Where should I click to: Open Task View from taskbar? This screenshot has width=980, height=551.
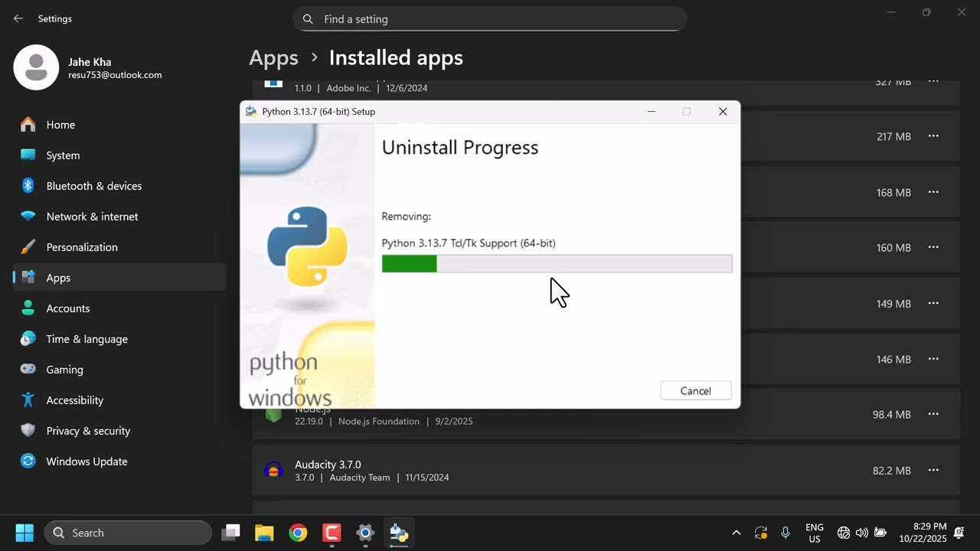tap(230, 533)
